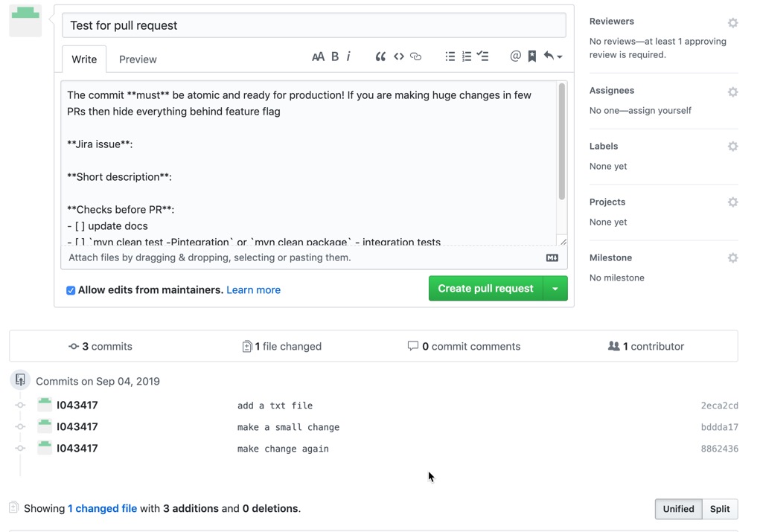Insert an unordered list
760x532 pixels.
coord(450,56)
